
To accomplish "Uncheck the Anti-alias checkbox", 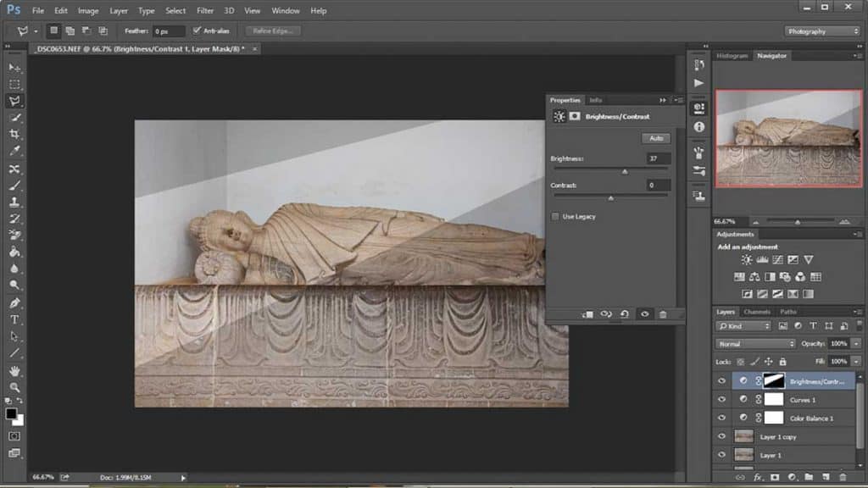I will (197, 30).
